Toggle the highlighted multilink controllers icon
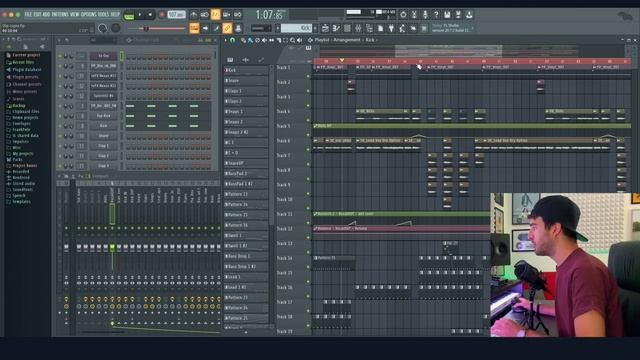The image size is (640, 360). (x=227, y=28)
